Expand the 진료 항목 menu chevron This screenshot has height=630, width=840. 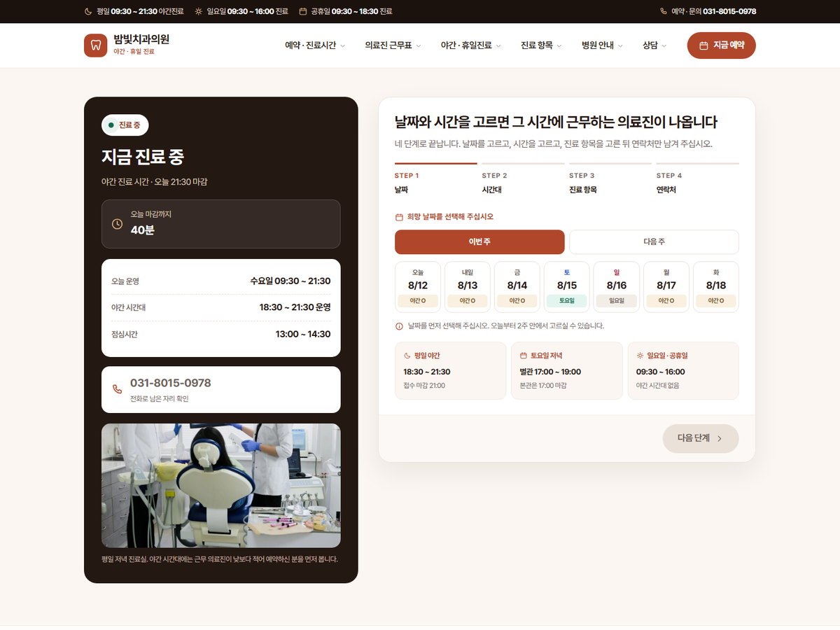pos(560,46)
